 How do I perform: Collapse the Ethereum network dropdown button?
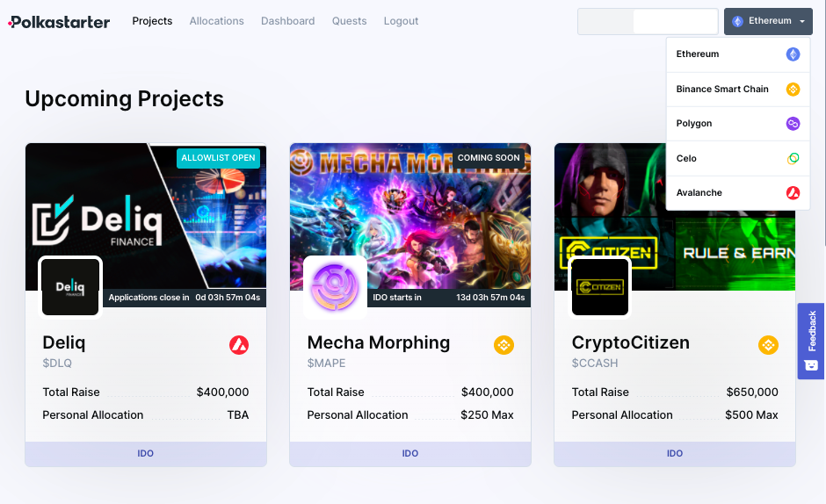click(768, 22)
